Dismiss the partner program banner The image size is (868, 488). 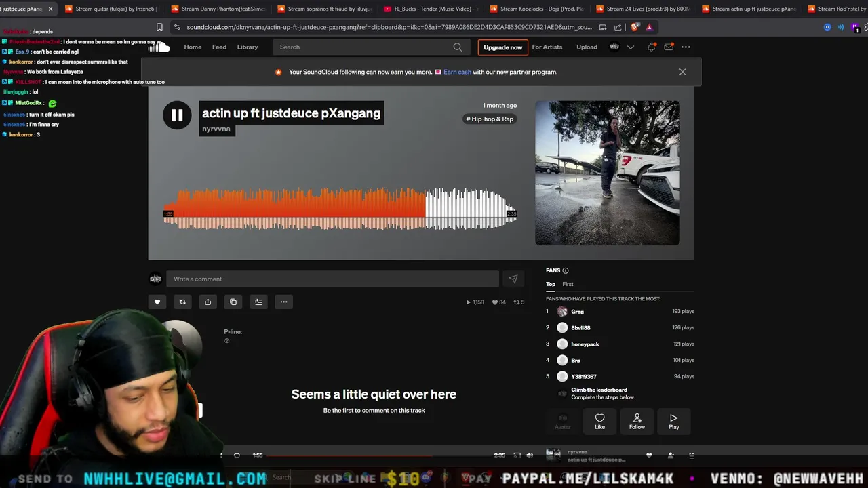click(682, 72)
